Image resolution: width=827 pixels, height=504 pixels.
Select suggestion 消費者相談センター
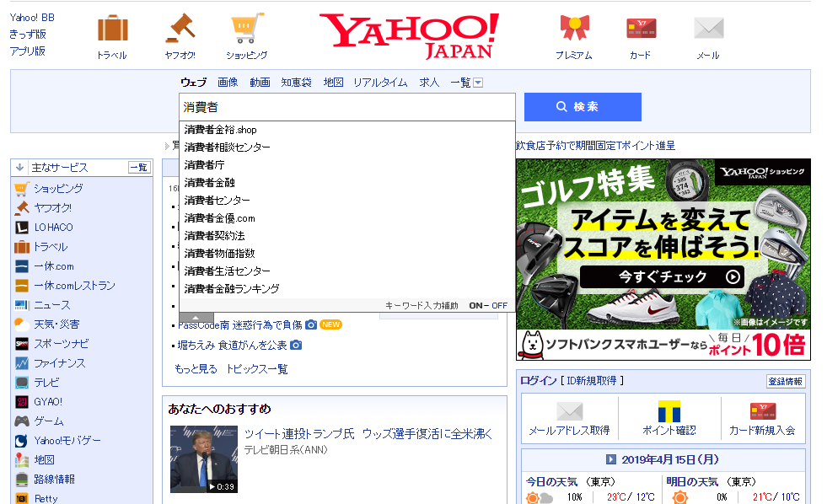(347, 147)
